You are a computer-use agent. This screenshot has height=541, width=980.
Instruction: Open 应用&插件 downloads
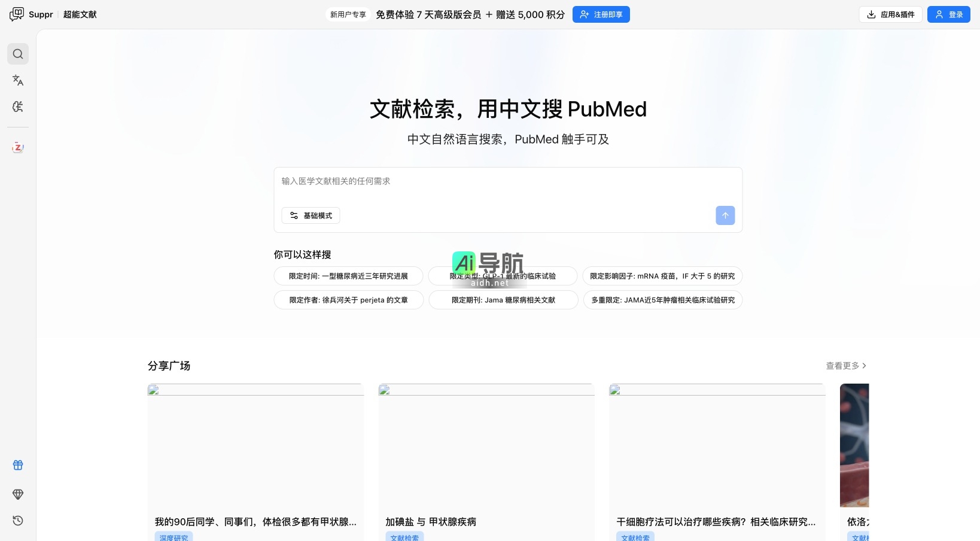890,14
